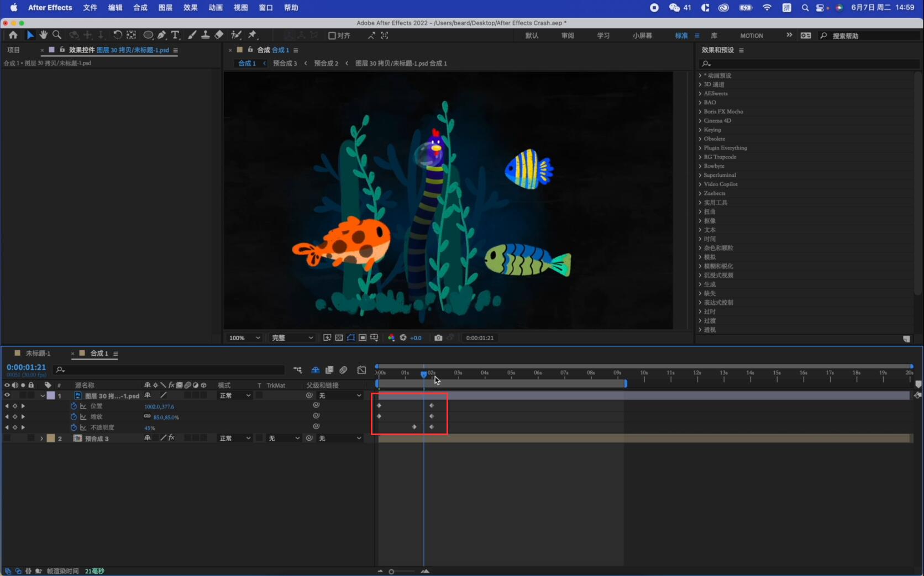924x576 pixels.
Task: Toggle the shy switch on layer 1
Action: point(148,395)
